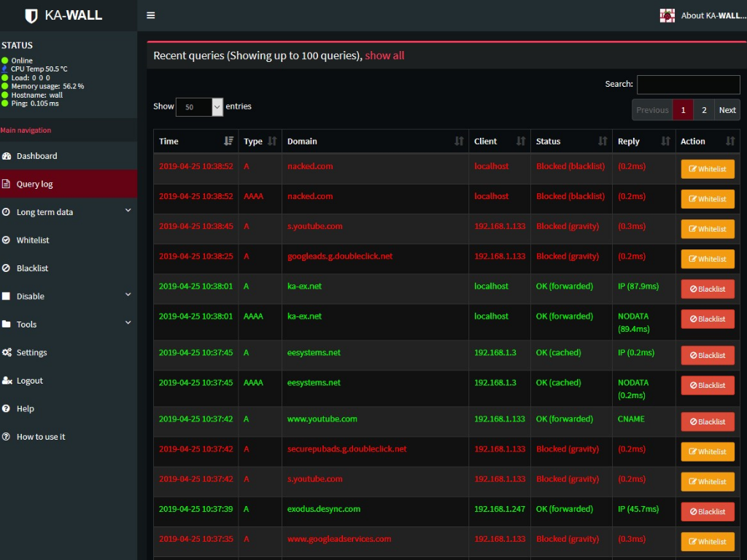The height and width of the screenshot is (560, 747).
Task: Expand the Disable submenu chevron
Action: tap(128, 295)
